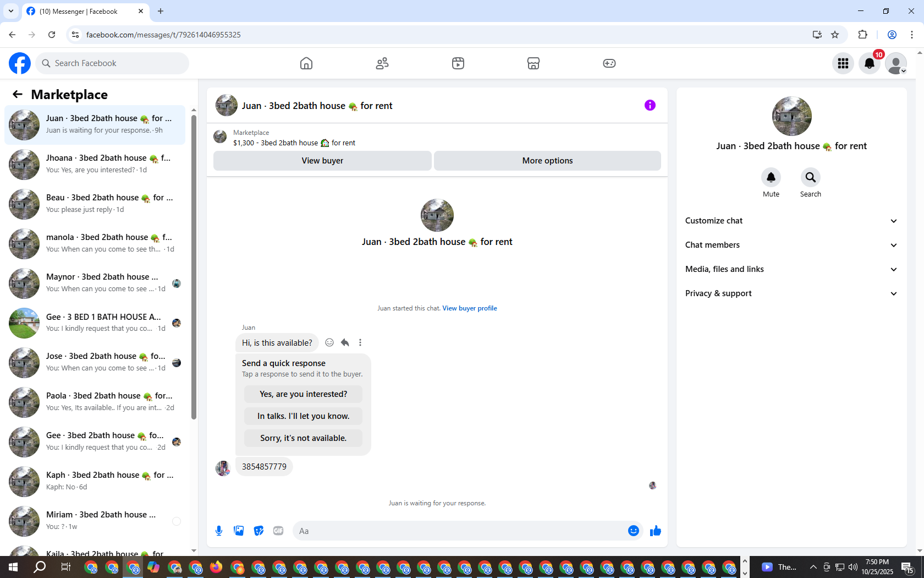This screenshot has height=578, width=924.
Task: Expand the Chat members section
Action: click(791, 245)
